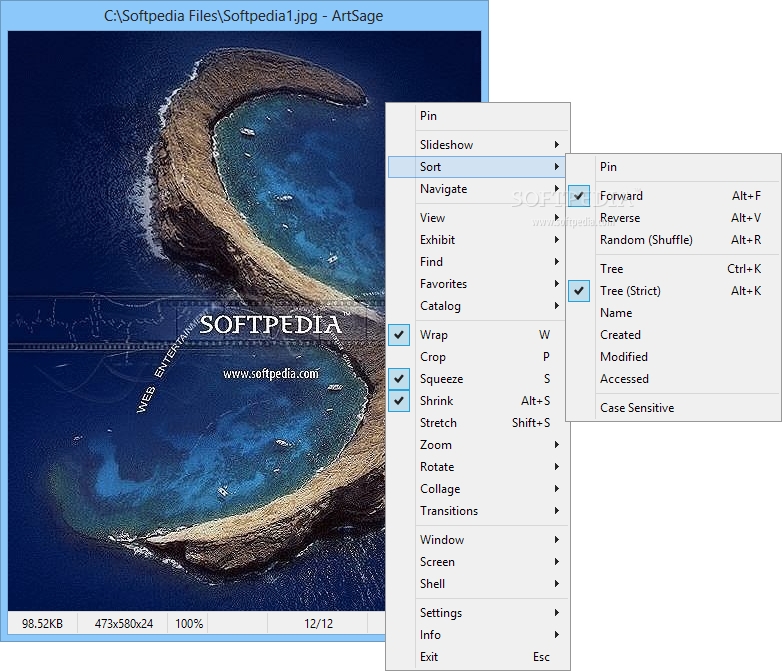Expand the Find submenu

(x=478, y=262)
